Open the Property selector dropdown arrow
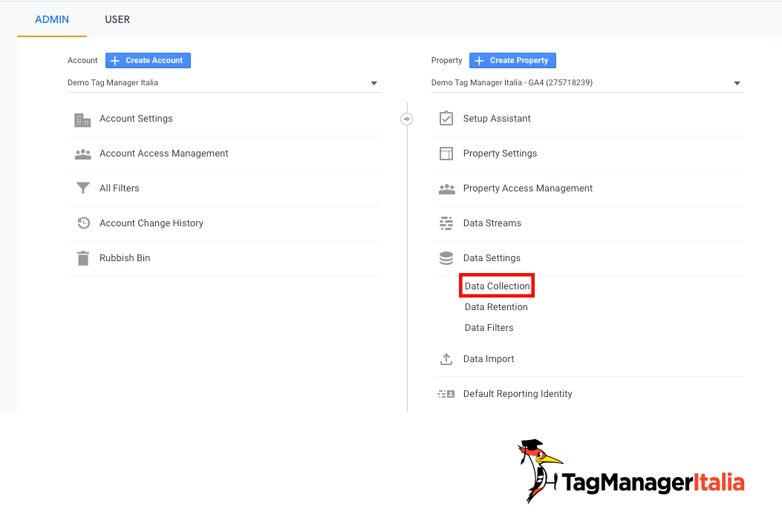 (737, 83)
